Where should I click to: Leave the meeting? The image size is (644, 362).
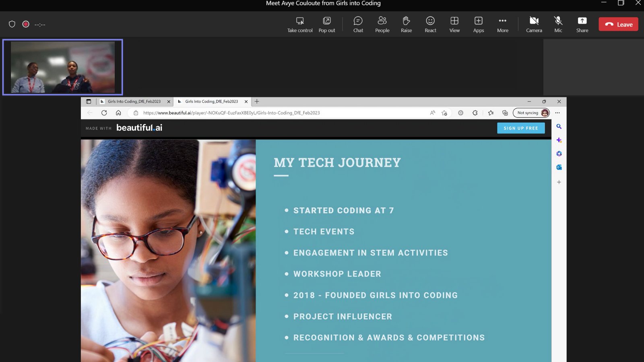coord(619,24)
